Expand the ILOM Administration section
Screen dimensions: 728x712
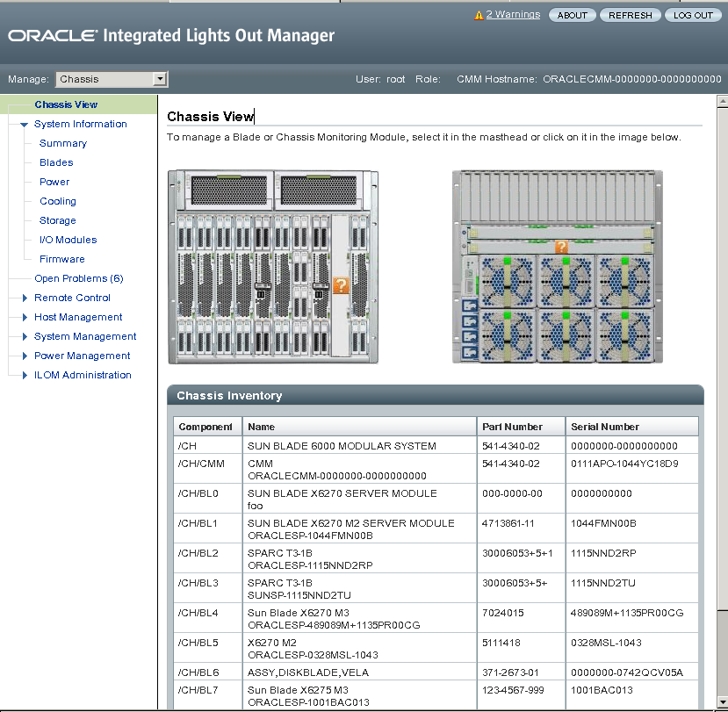point(25,376)
